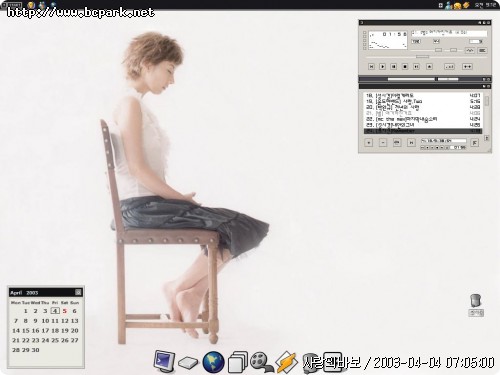The width and height of the screenshot is (500, 375).
Task: Click the first quick-launch icon next to Start
Action: point(31,5)
